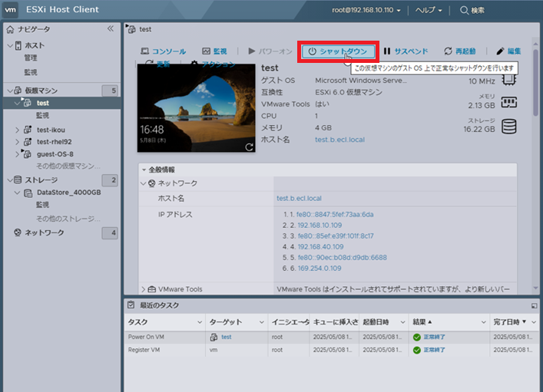Click the Host server icon

tap(18, 46)
